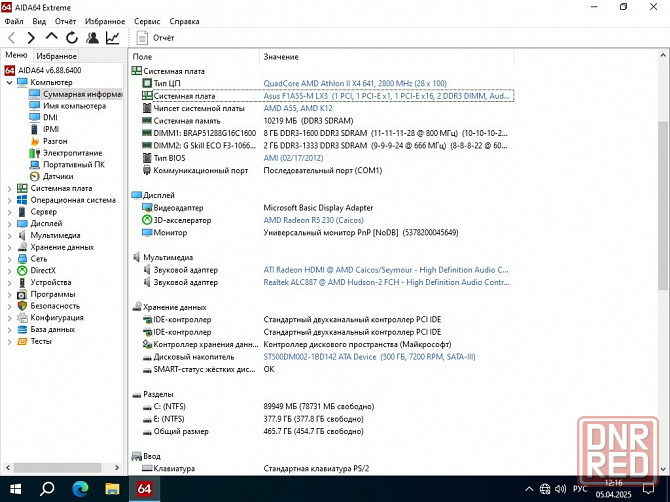
Task: Expand the Дисплей tree node
Action: pyautogui.click(x=9, y=223)
